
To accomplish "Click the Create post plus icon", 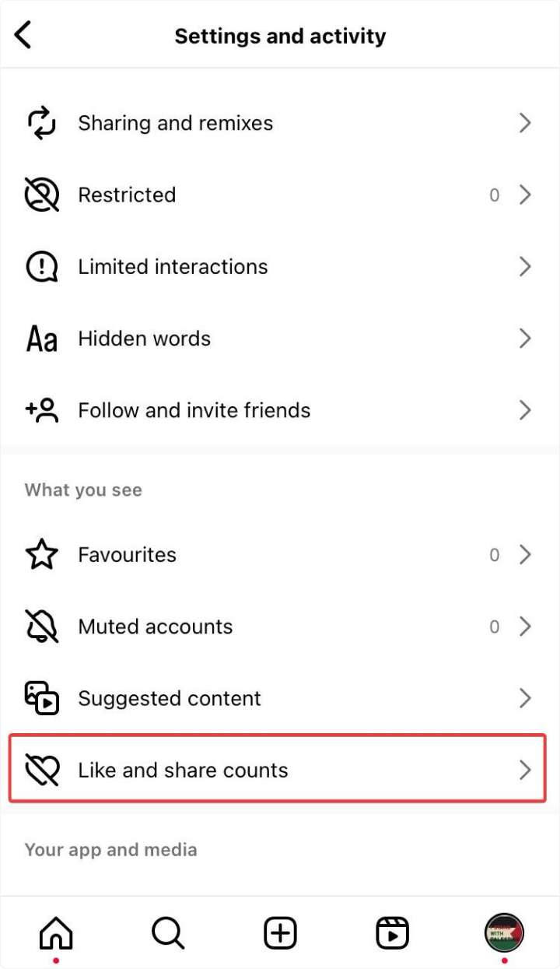I will (x=280, y=932).
